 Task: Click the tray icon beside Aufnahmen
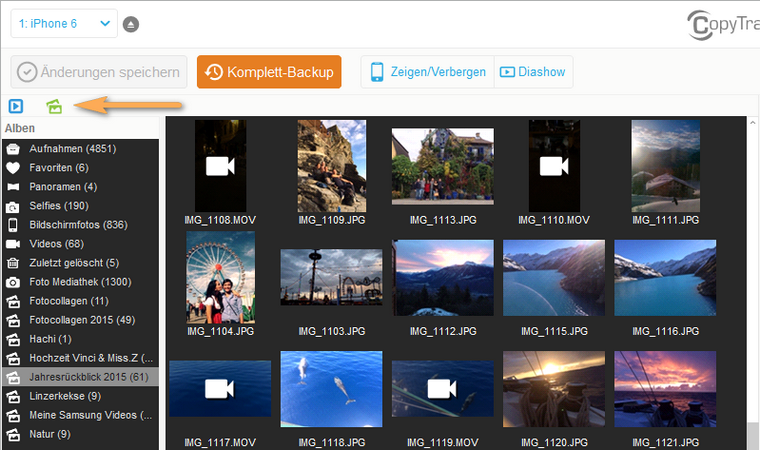pyautogui.click(x=13, y=149)
